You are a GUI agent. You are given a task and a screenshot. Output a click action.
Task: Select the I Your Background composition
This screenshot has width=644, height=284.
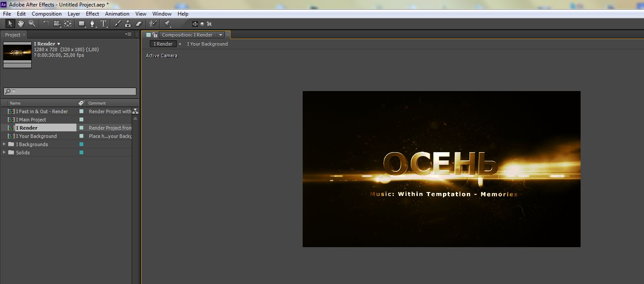tap(36, 136)
